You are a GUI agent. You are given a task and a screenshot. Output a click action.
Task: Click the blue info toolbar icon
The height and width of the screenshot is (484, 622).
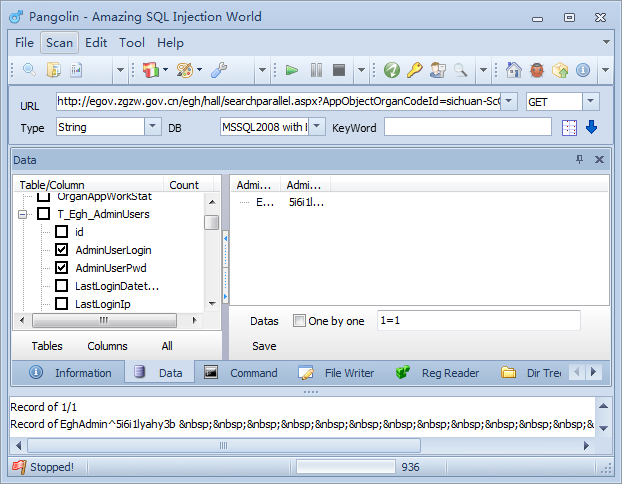pyautogui.click(x=583, y=70)
